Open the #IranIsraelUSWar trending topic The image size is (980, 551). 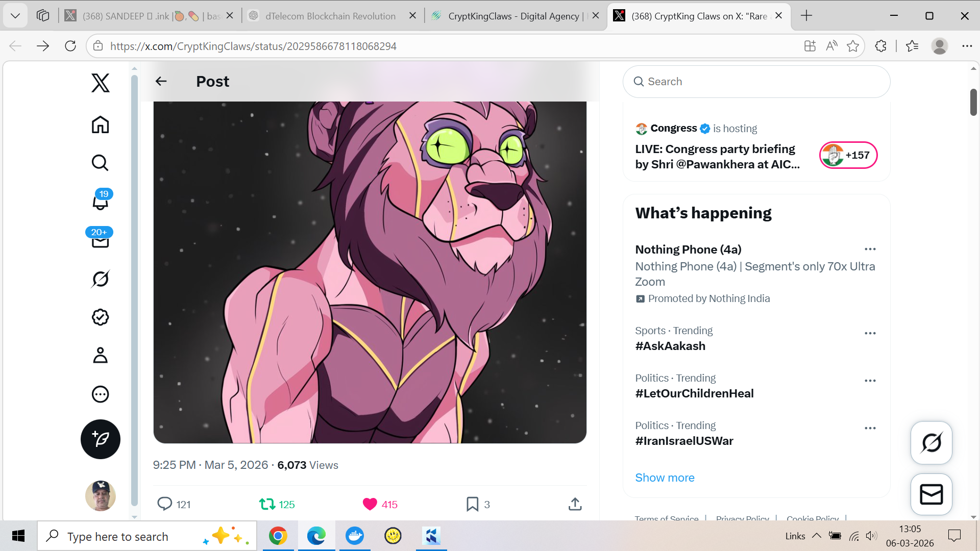pyautogui.click(x=684, y=441)
